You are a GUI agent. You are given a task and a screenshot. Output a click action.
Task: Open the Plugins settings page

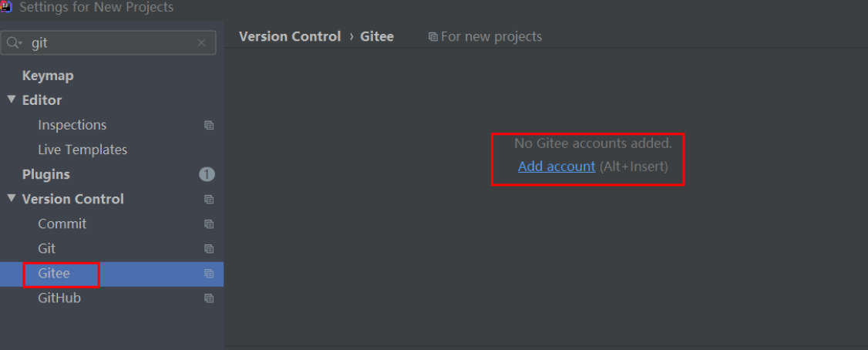click(x=46, y=174)
